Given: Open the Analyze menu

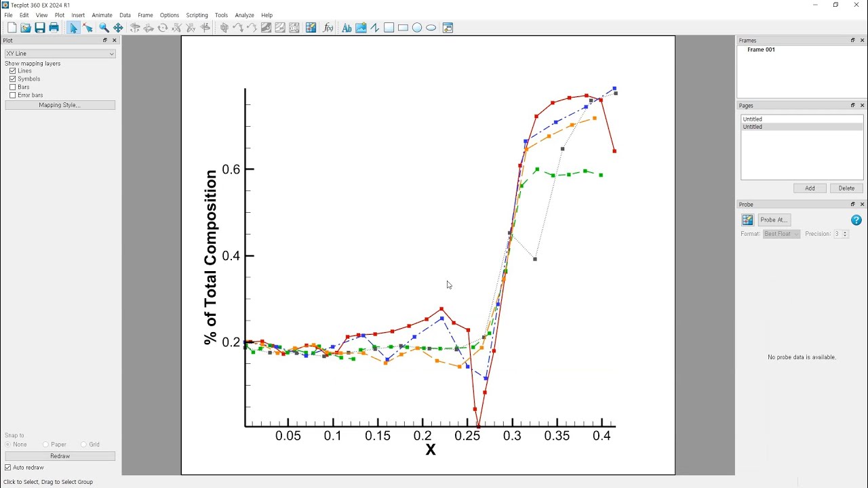Looking at the screenshot, I should coord(244,15).
